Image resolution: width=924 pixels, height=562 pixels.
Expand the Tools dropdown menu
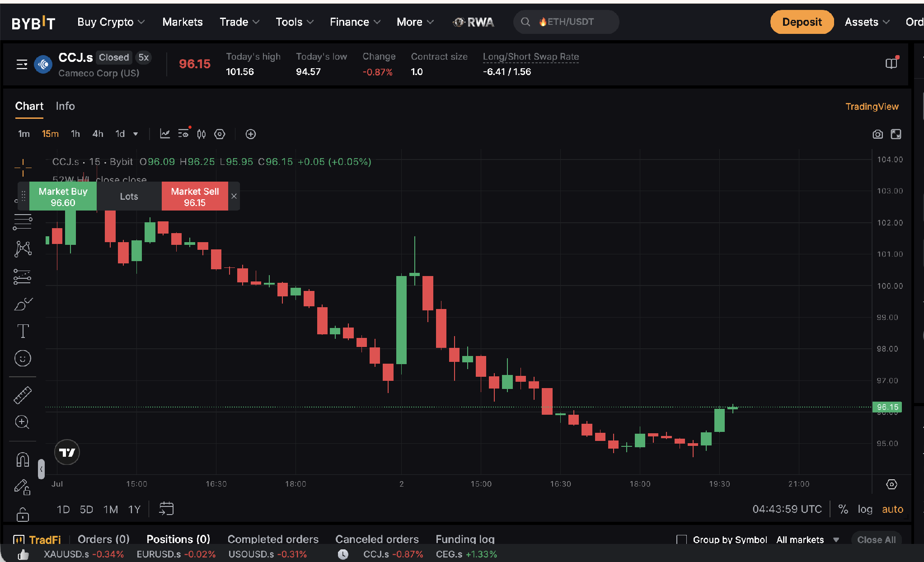[295, 22]
